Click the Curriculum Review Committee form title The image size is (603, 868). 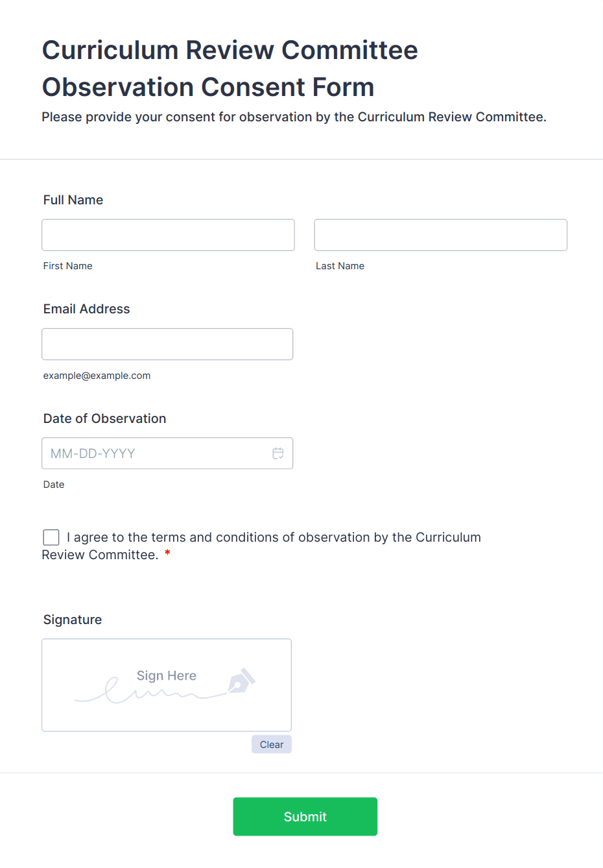tap(230, 68)
